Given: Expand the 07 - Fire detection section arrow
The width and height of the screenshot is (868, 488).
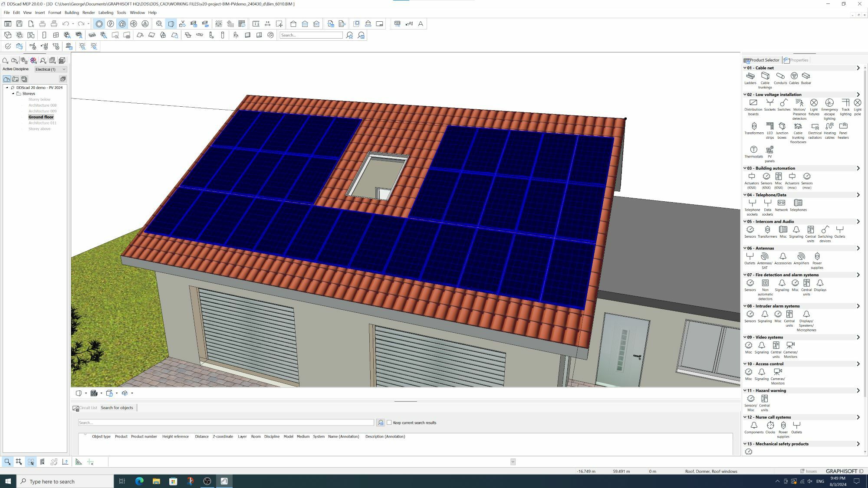Looking at the screenshot, I should (x=858, y=275).
